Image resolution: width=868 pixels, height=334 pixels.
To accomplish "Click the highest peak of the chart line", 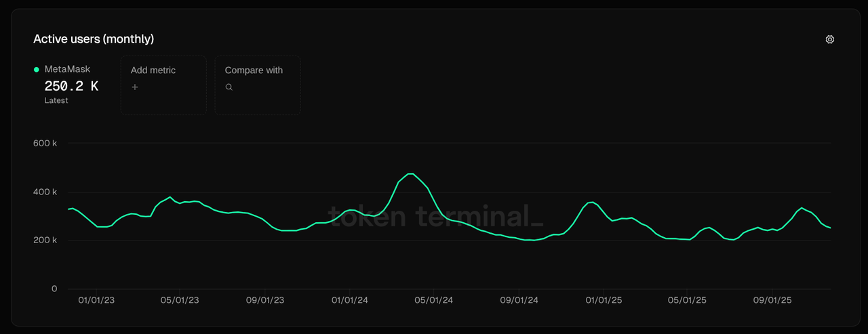I will (x=410, y=174).
